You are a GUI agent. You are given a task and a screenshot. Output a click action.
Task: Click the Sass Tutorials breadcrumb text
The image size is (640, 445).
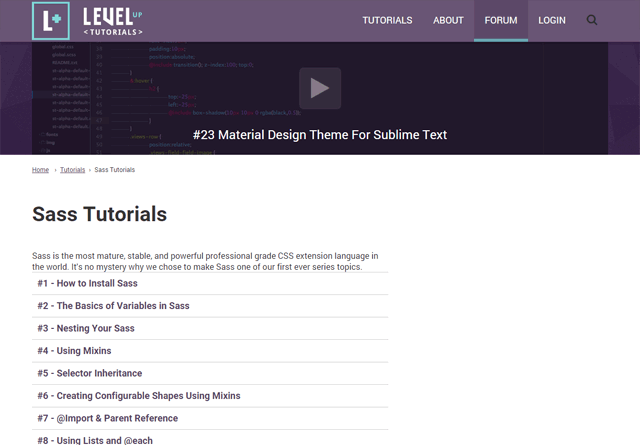[x=115, y=170]
